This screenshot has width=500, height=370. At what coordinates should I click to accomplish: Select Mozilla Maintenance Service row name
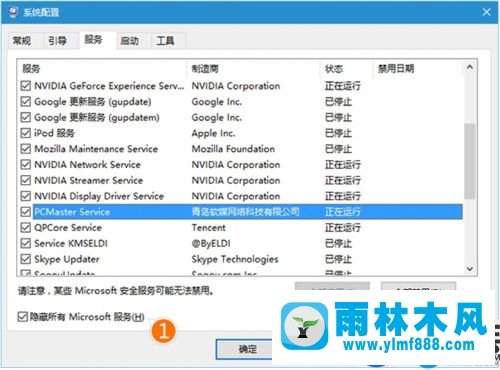(96, 149)
